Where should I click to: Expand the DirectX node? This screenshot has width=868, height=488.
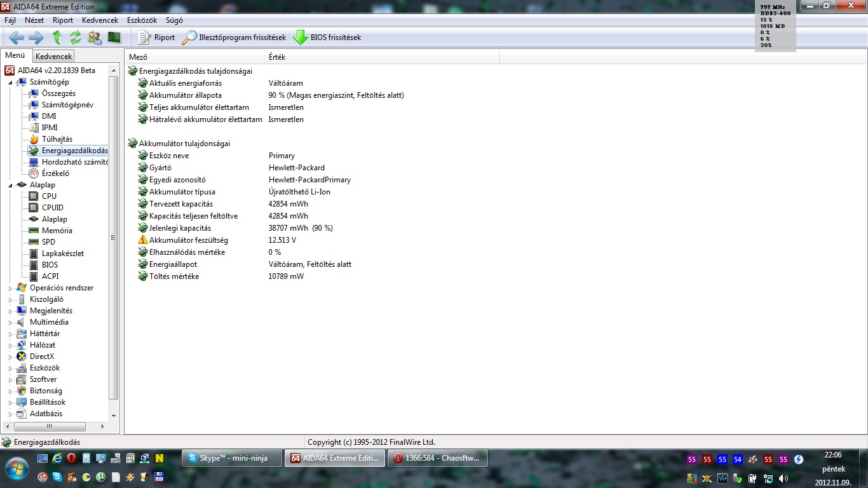[x=10, y=356]
